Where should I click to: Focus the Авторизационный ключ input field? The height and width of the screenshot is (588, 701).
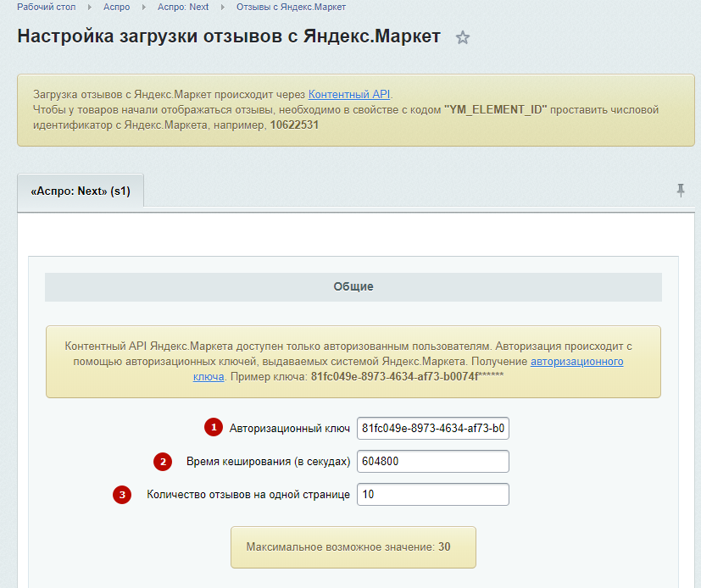click(x=433, y=429)
